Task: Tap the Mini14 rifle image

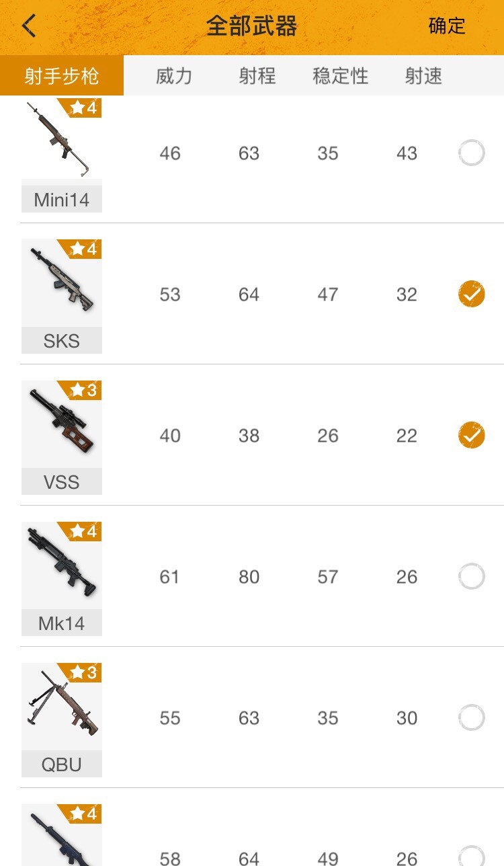Action: click(x=59, y=140)
